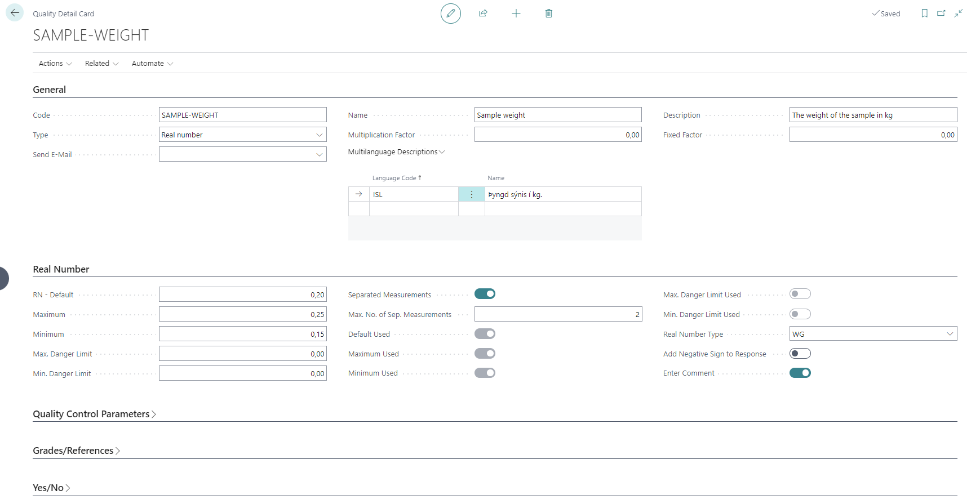Open card in new window icon

pos(941,13)
